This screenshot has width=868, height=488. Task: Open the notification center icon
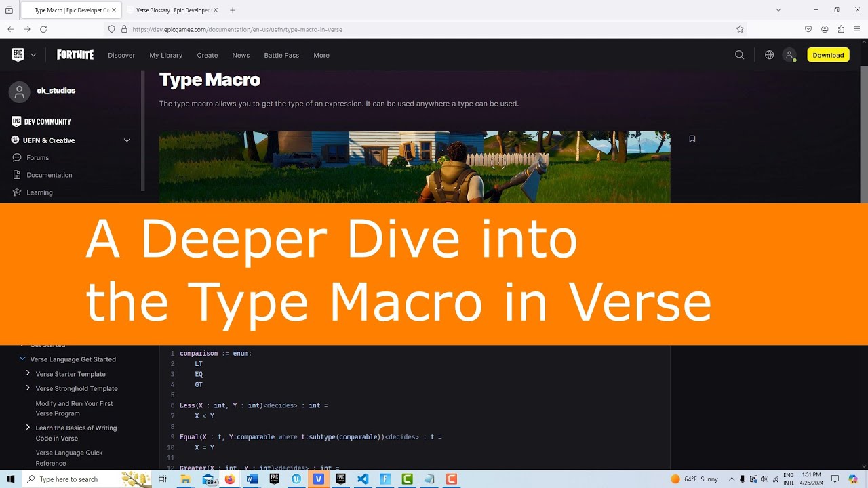click(x=835, y=479)
